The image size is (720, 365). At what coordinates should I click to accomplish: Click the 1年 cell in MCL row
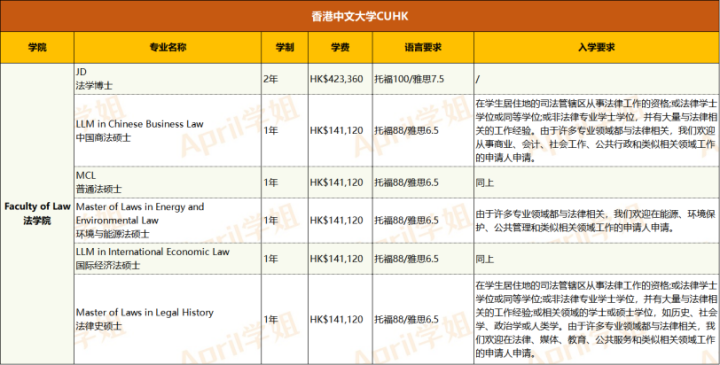tap(285, 182)
